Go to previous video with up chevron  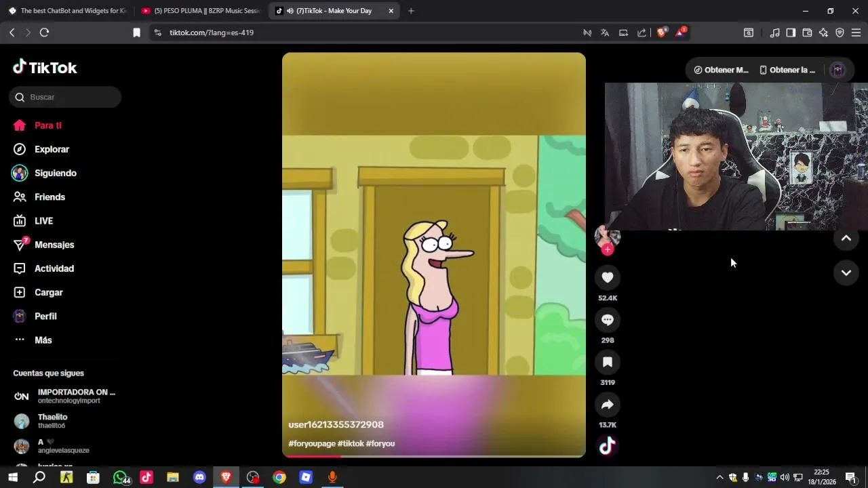[846, 238]
